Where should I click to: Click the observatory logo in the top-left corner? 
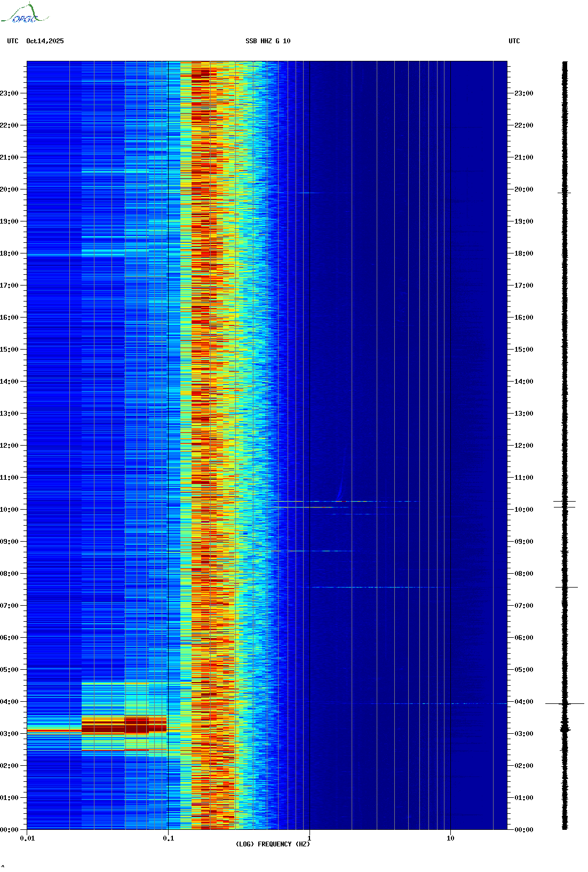(24, 14)
